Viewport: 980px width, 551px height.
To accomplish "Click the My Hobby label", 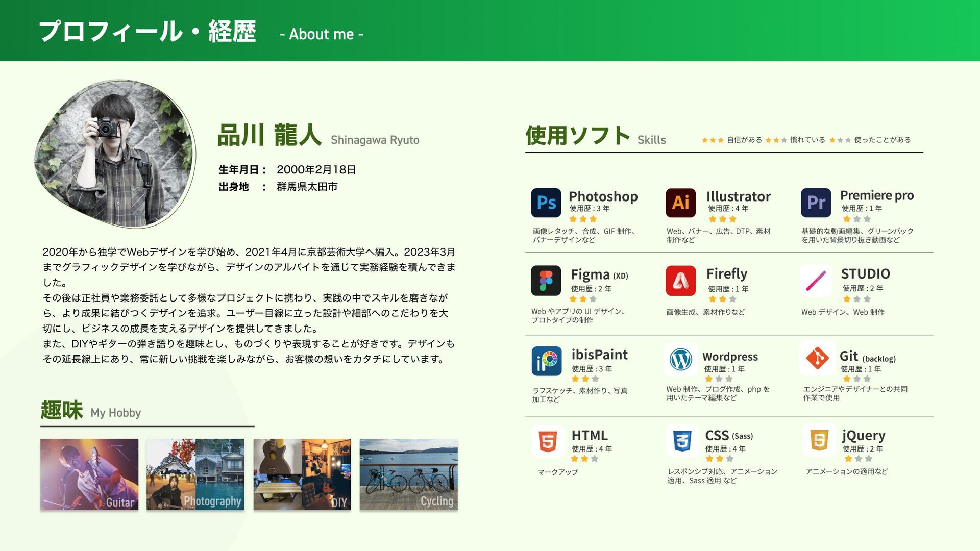I will pyautogui.click(x=116, y=413).
